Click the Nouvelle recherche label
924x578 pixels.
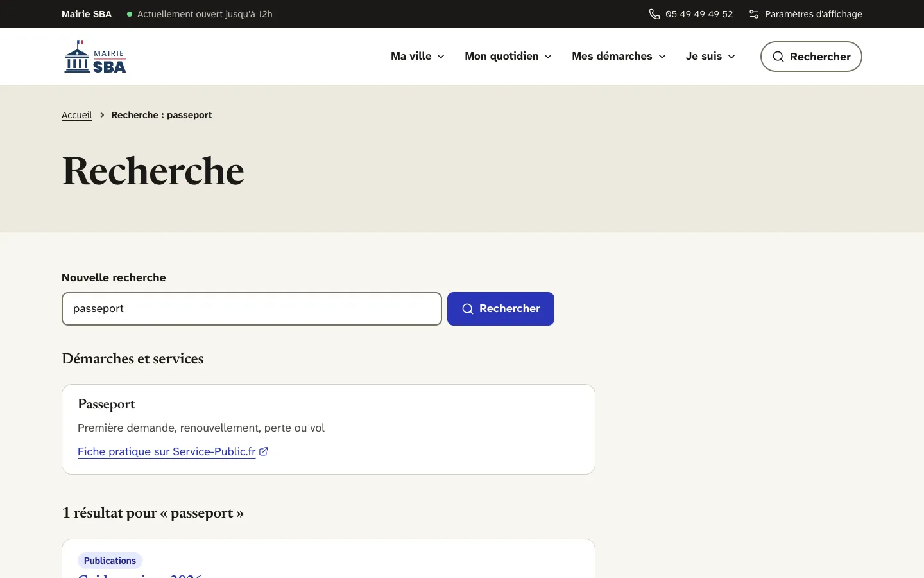point(114,277)
